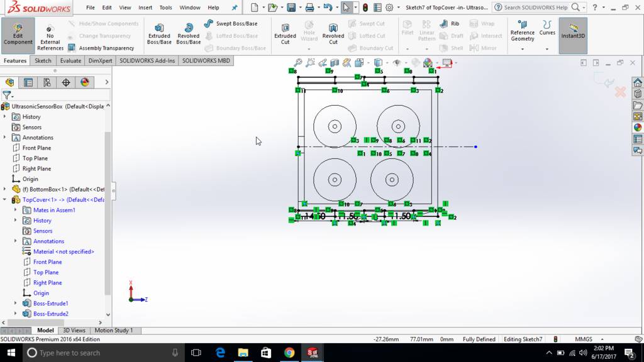Open the Tools menu

tap(165, 8)
